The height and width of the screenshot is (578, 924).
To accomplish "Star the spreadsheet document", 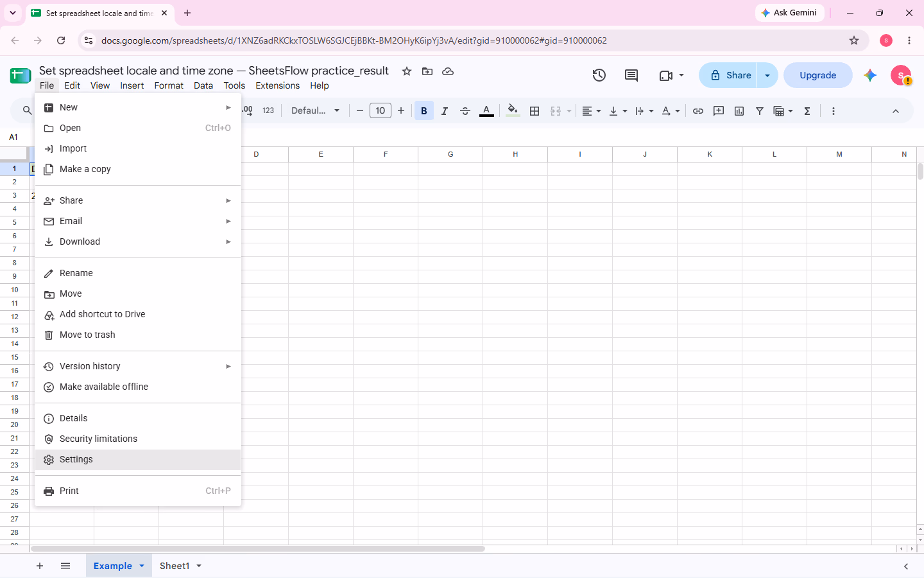I will click(x=407, y=71).
